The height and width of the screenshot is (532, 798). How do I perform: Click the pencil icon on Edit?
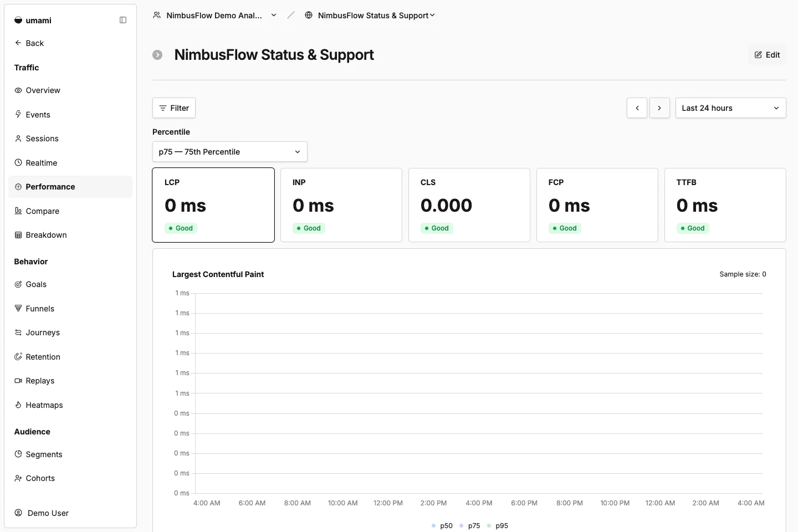tap(758, 55)
